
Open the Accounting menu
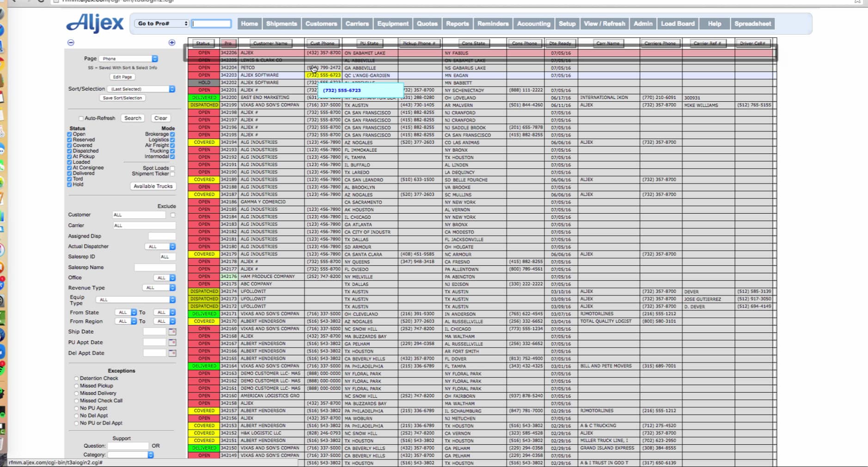tap(534, 24)
